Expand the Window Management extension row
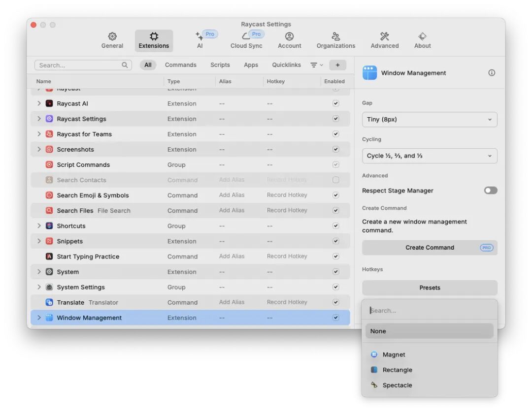Image resolution: width=532 pixels, height=416 pixels. pyautogui.click(x=39, y=318)
